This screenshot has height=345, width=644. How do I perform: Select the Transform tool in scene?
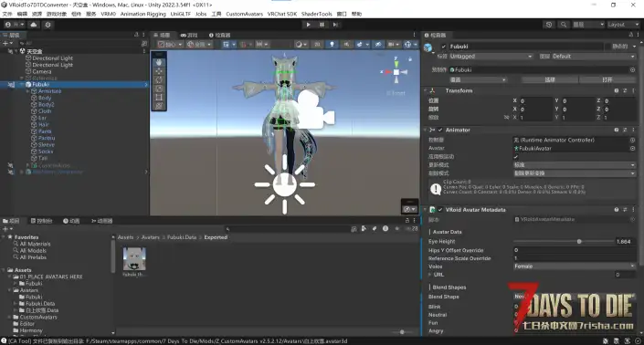click(x=159, y=106)
